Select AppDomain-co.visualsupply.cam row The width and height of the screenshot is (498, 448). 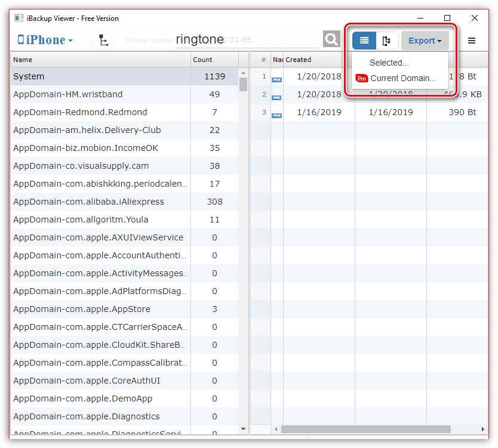[124, 166]
